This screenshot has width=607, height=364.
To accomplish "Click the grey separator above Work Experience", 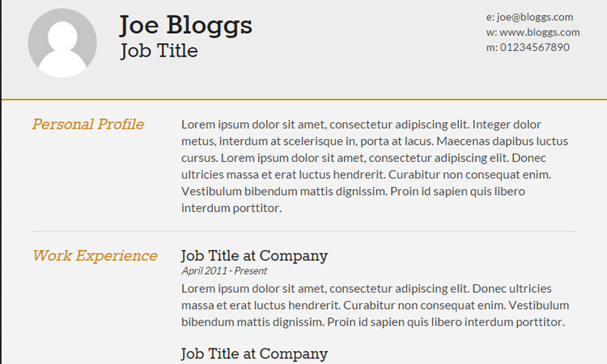I will [304, 231].
